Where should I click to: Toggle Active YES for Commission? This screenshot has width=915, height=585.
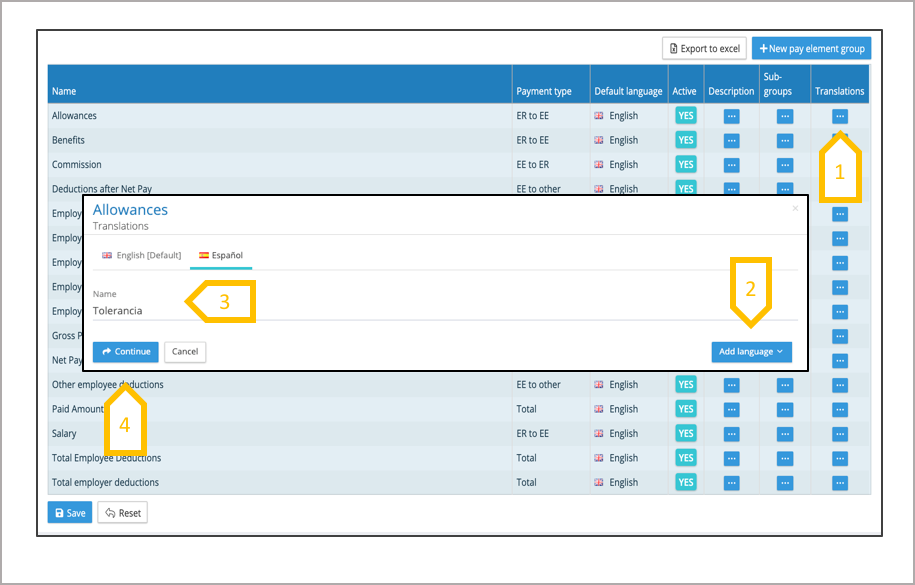(x=685, y=165)
